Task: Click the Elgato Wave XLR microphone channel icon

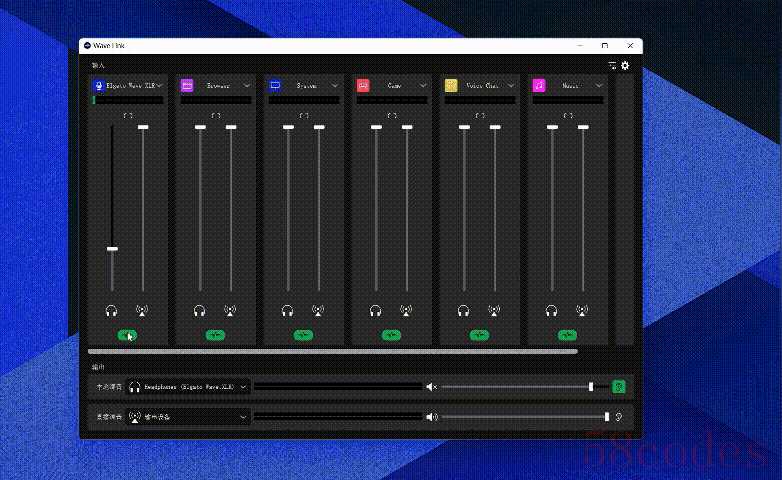Action: 99,85
